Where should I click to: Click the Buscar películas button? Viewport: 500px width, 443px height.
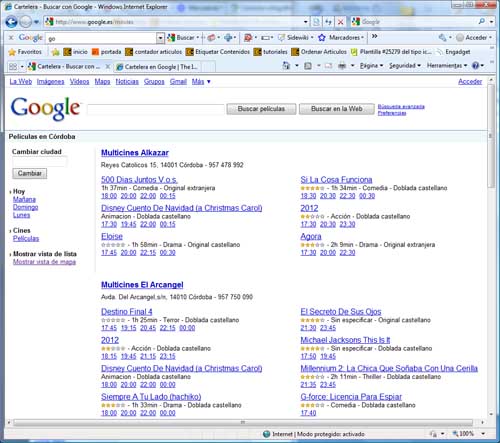coord(261,109)
